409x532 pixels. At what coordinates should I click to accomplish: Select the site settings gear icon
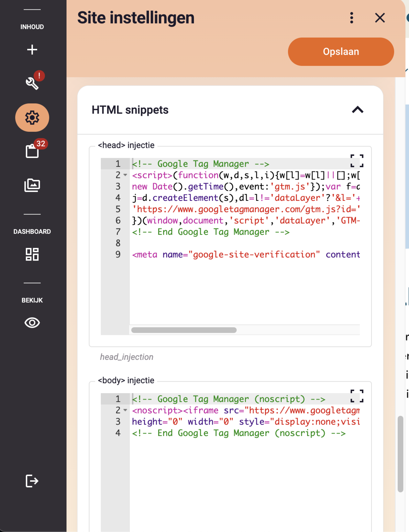[32, 118]
